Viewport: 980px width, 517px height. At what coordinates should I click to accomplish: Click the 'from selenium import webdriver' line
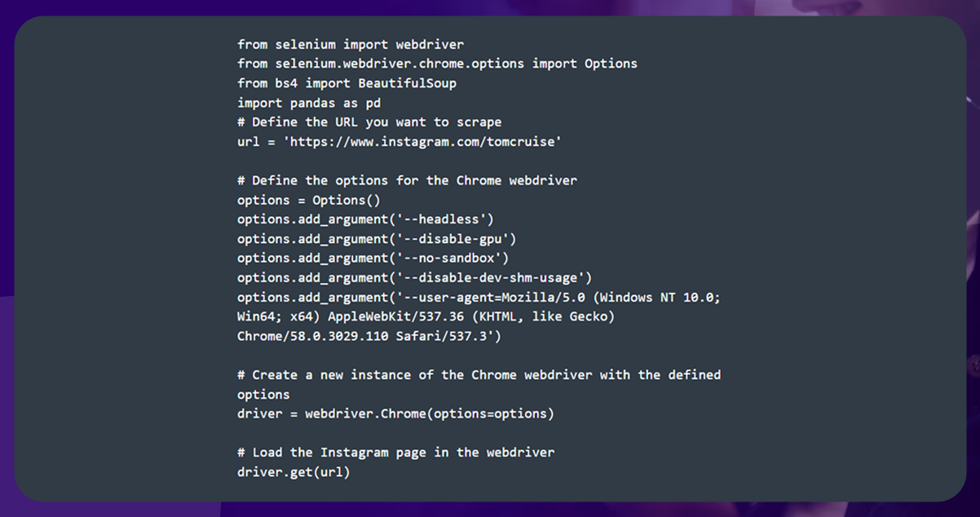point(351,44)
